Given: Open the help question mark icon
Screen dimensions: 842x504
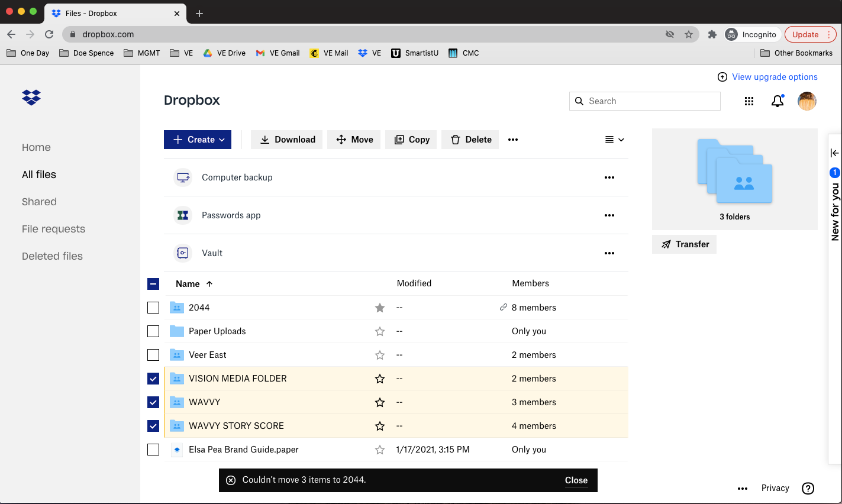Looking at the screenshot, I should 808,488.
